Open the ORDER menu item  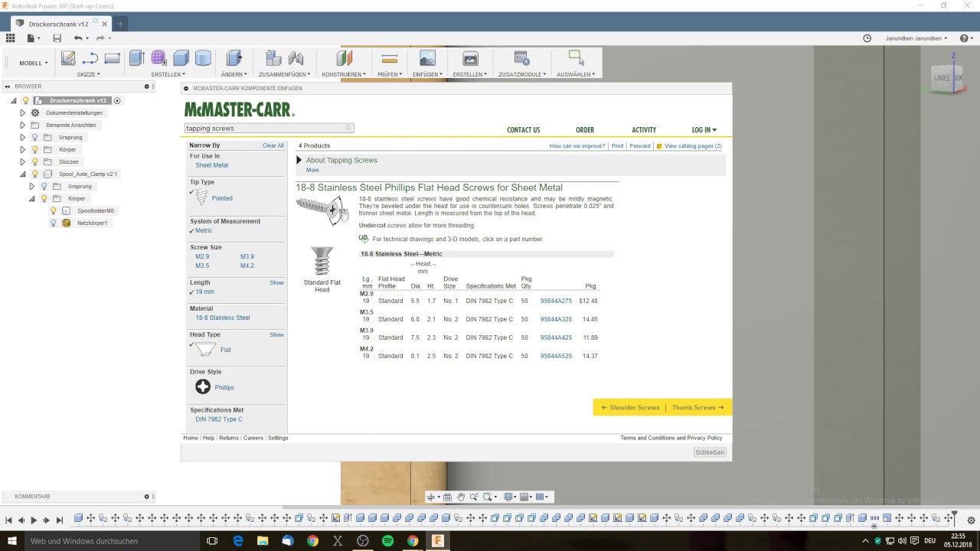[585, 130]
